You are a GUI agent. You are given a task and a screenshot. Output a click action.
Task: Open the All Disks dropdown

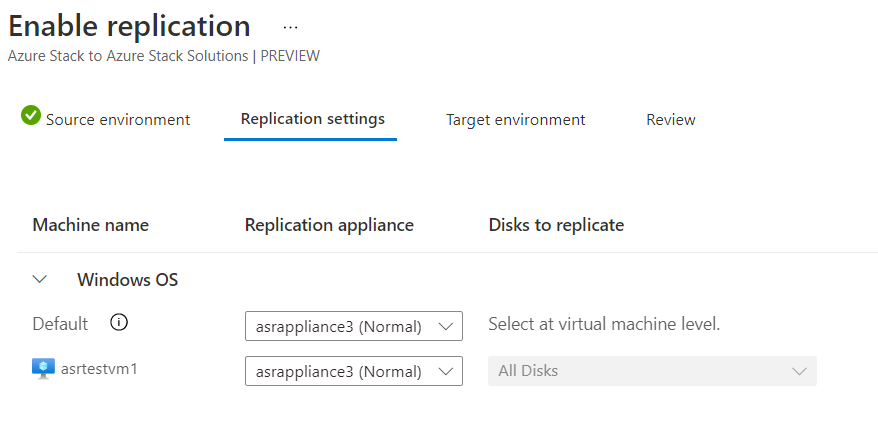pyautogui.click(x=652, y=371)
